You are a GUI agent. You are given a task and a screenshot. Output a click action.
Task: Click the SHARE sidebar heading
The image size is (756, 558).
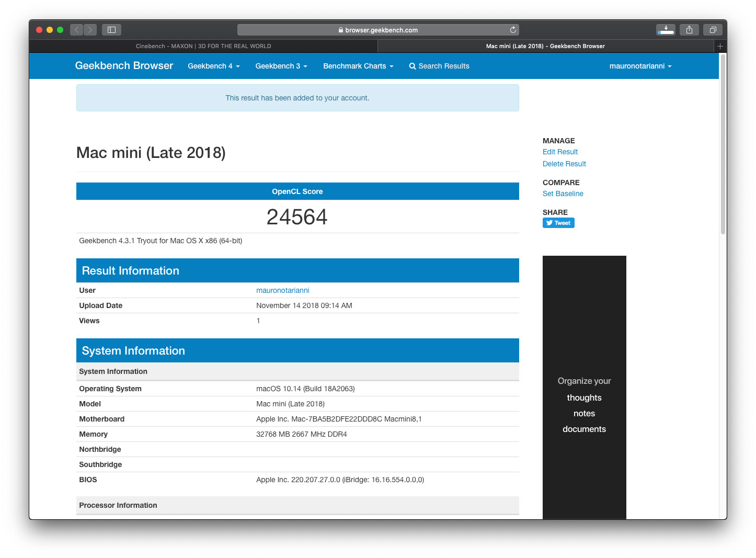555,212
